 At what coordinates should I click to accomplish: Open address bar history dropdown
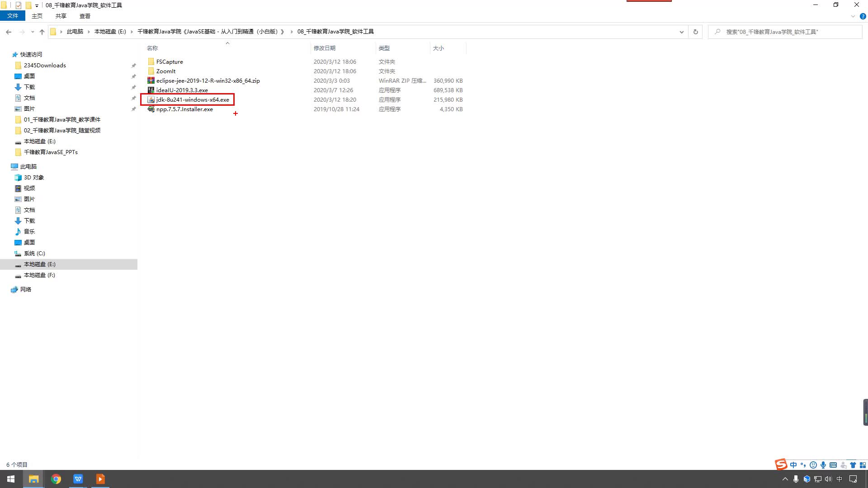coord(681,32)
